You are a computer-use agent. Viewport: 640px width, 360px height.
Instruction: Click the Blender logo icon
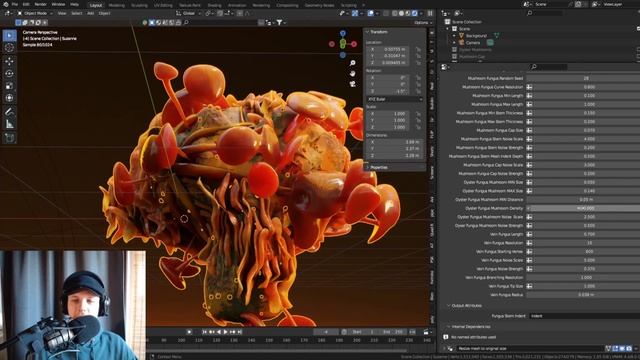pyautogui.click(x=6, y=4)
